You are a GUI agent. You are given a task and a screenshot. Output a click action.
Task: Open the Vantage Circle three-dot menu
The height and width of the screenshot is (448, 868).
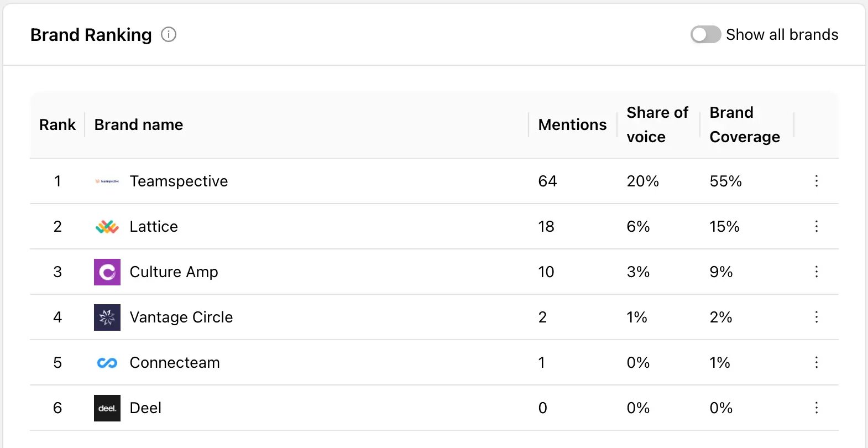pyautogui.click(x=816, y=317)
